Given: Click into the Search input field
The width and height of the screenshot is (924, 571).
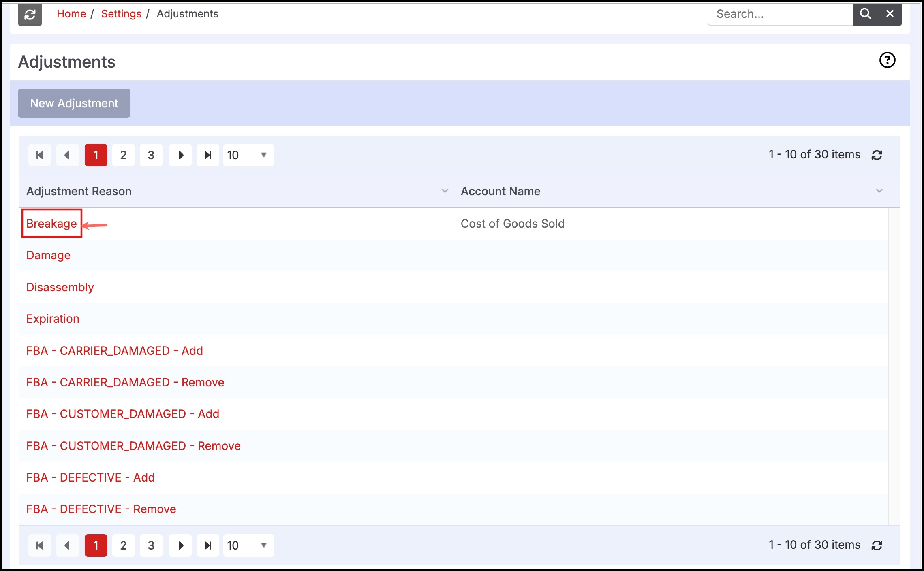Looking at the screenshot, I should pyautogui.click(x=780, y=14).
